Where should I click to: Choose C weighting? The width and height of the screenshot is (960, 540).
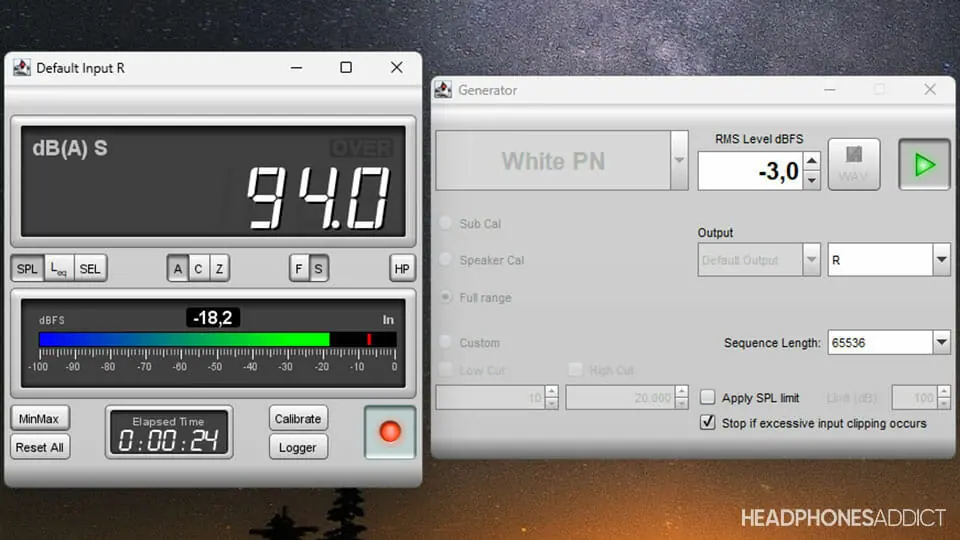coord(198,269)
